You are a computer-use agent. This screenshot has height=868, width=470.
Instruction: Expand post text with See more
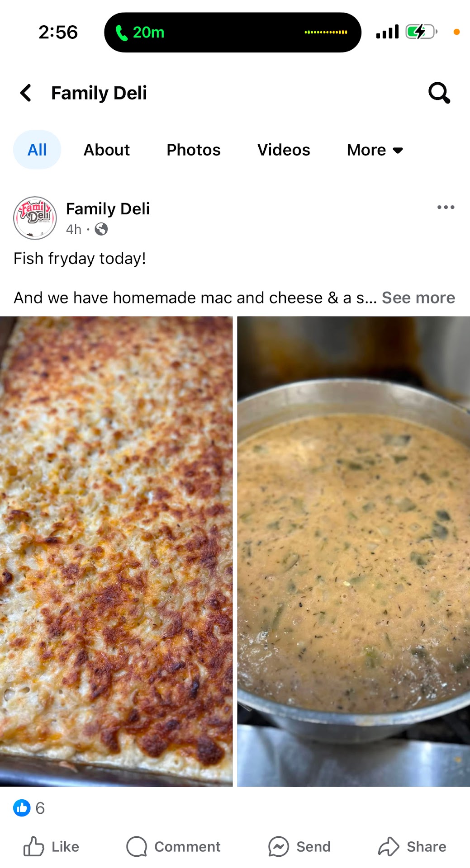click(418, 298)
